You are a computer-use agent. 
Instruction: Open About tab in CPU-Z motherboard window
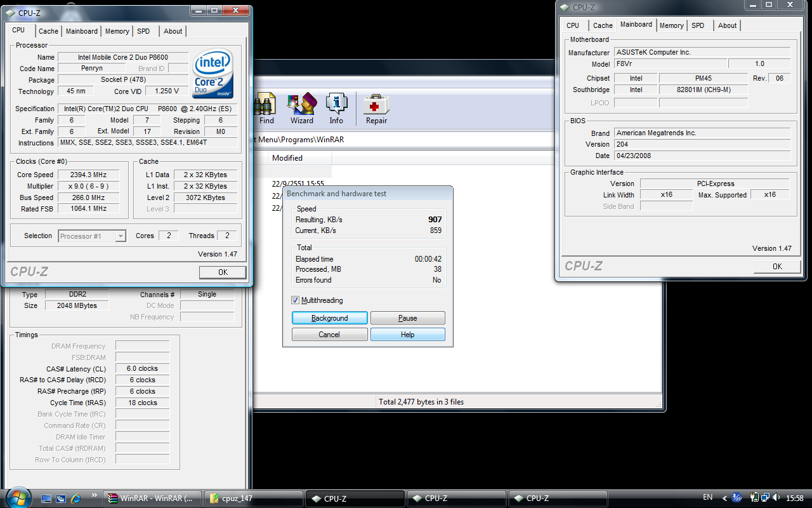click(728, 25)
